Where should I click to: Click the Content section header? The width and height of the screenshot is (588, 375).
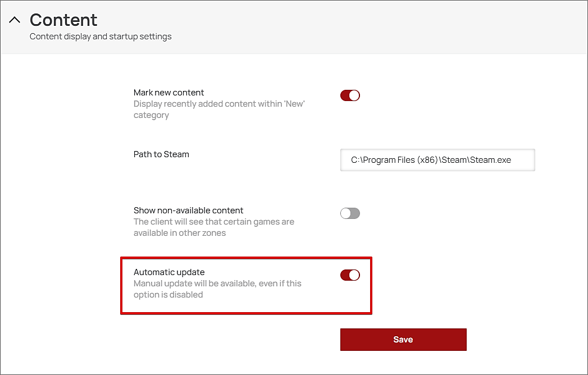(63, 20)
